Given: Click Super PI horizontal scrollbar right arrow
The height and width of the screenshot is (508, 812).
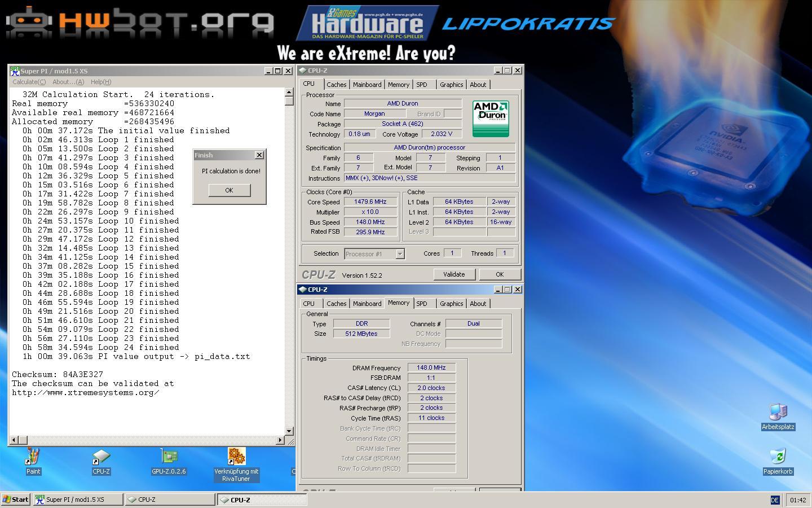Looking at the screenshot, I should pyautogui.click(x=280, y=440).
